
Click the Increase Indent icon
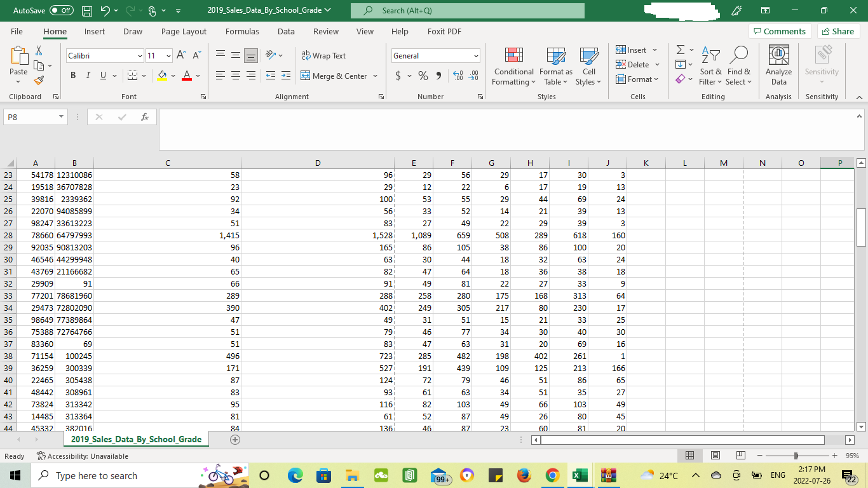tap(286, 76)
